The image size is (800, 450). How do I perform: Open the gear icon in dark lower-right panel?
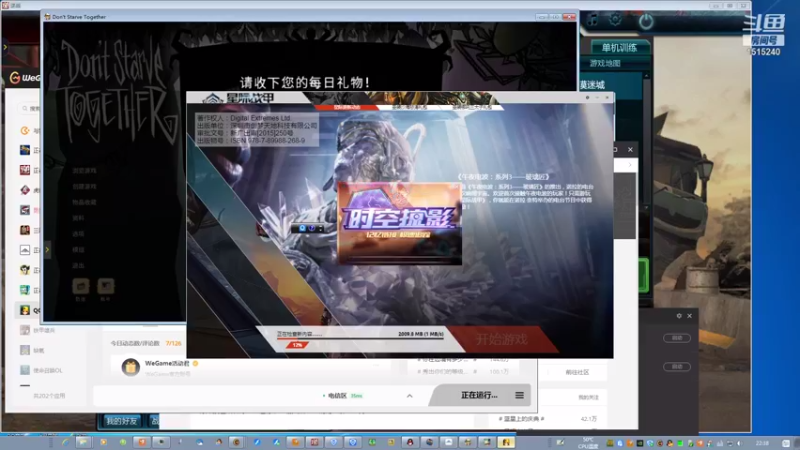click(679, 316)
